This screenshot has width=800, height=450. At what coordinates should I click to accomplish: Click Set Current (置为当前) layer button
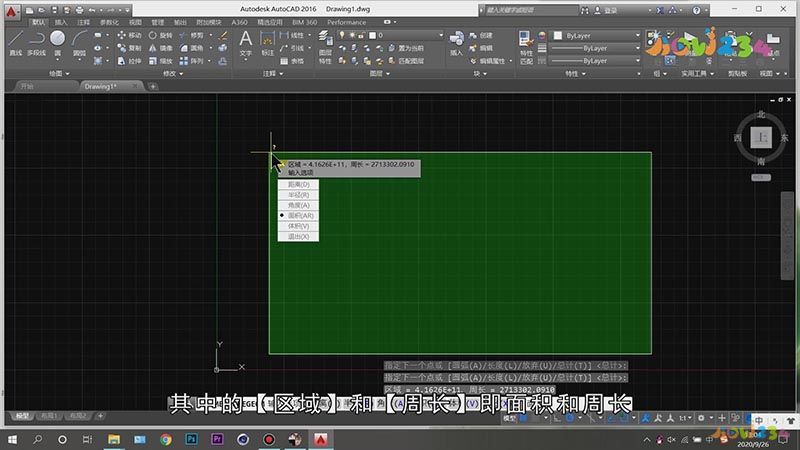(x=406, y=48)
